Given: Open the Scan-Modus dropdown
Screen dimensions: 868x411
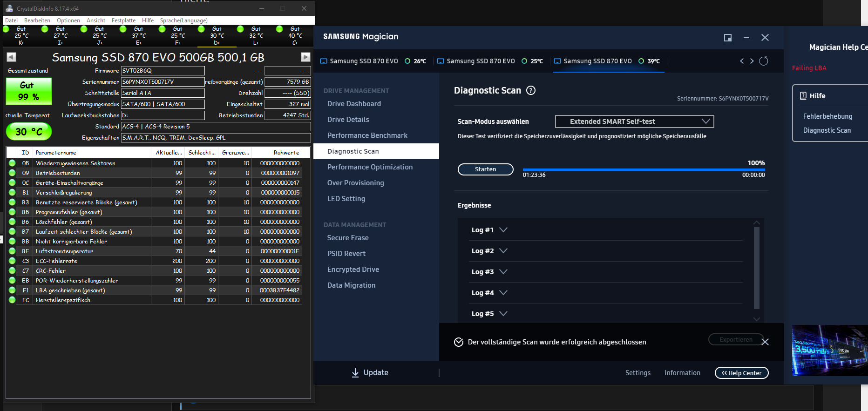Looking at the screenshot, I should click(x=634, y=121).
